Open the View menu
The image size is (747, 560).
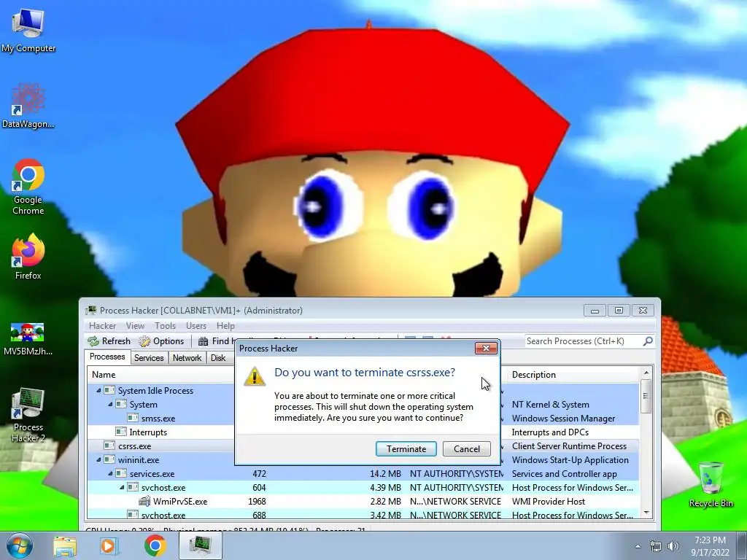[x=135, y=326]
